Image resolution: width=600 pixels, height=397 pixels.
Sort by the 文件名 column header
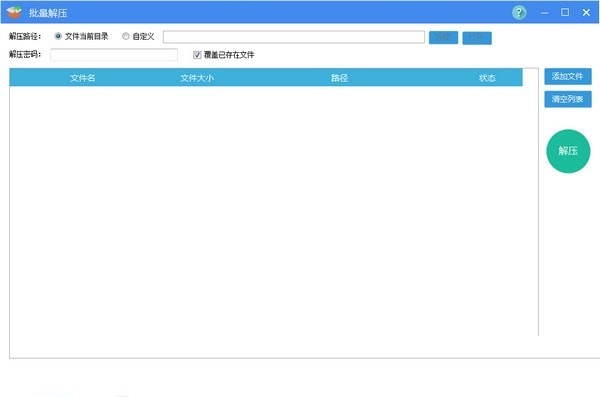(83, 78)
